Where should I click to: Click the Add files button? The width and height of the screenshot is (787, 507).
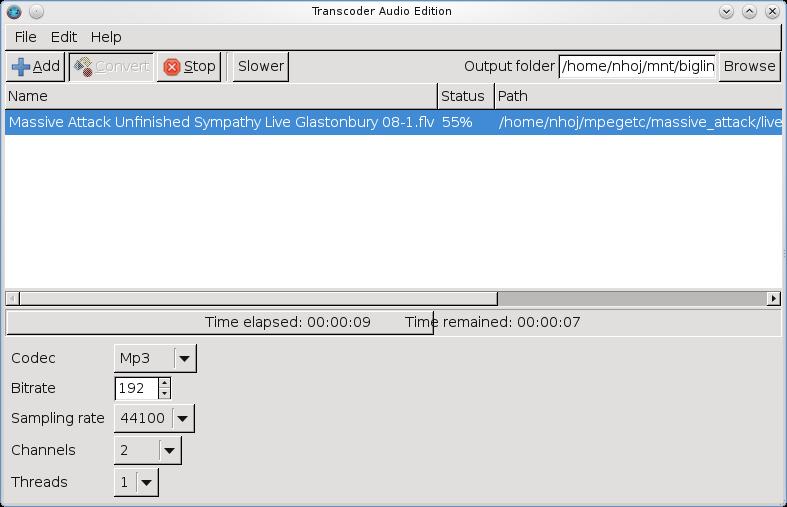pos(35,66)
